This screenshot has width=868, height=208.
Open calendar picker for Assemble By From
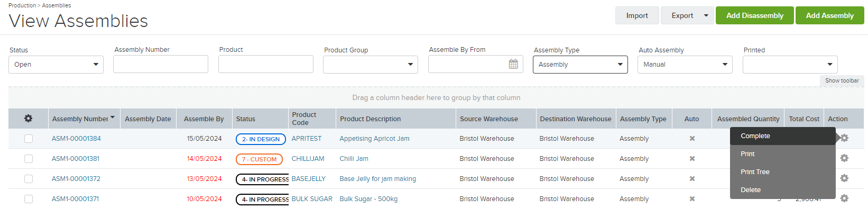click(x=513, y=64)
